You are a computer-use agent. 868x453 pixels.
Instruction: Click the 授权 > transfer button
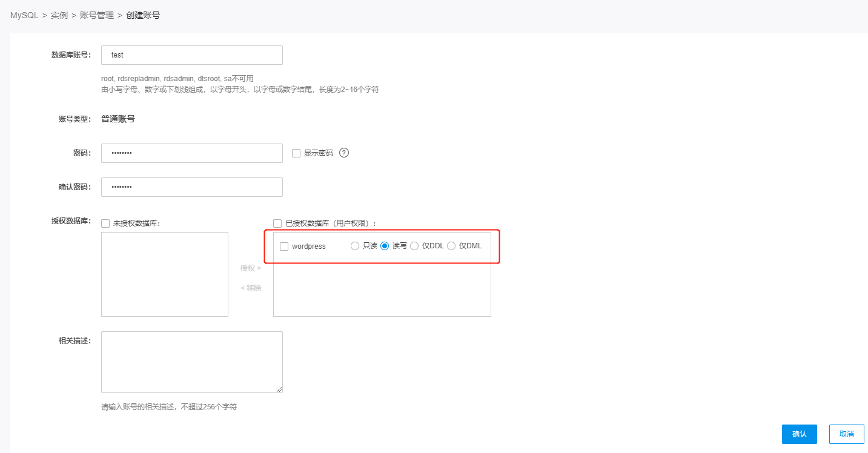pos(251,268)
